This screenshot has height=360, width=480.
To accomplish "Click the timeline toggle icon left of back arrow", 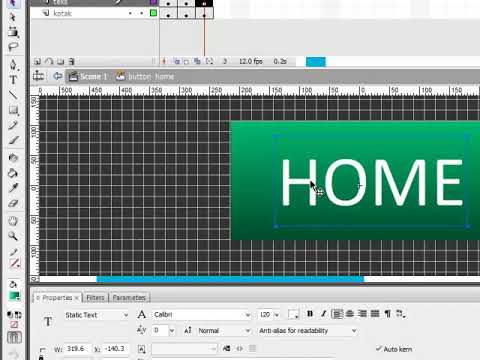I will click(38, 76).
